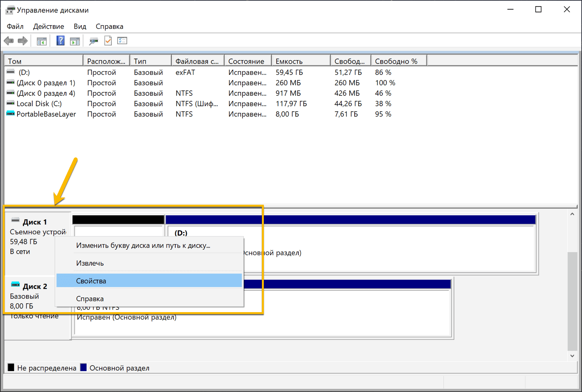This screenshot has height=392, width=582.
Task: Click the page with checkmark toolbar icon
Action: (108, 41)
